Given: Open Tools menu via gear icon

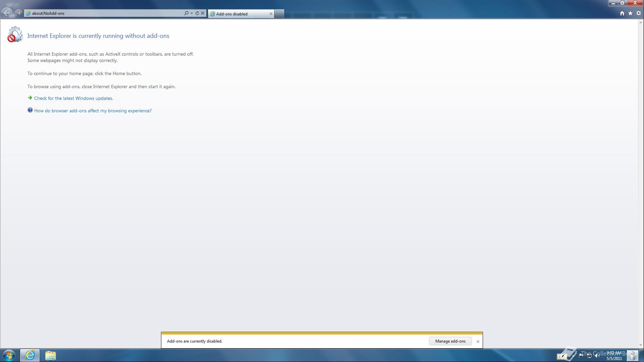Looking at the screenshot, I should (x=639, y=13).
